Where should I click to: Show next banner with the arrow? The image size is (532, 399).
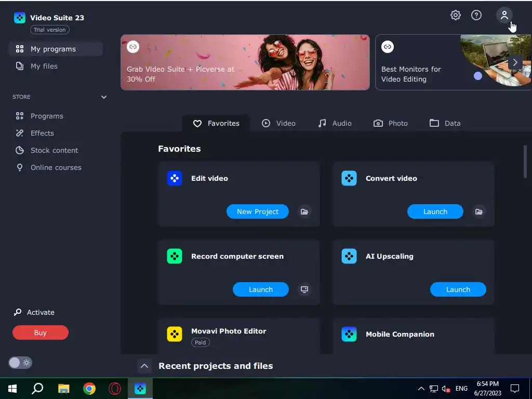click(x=515, y=62)
